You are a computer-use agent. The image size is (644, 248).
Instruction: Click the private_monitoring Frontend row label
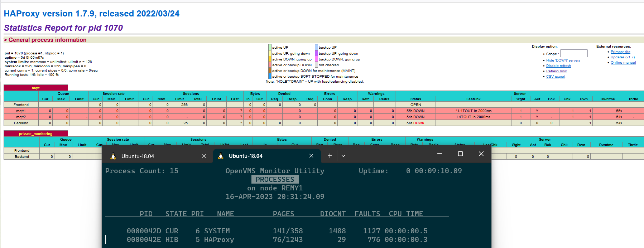tap(22, 151)
